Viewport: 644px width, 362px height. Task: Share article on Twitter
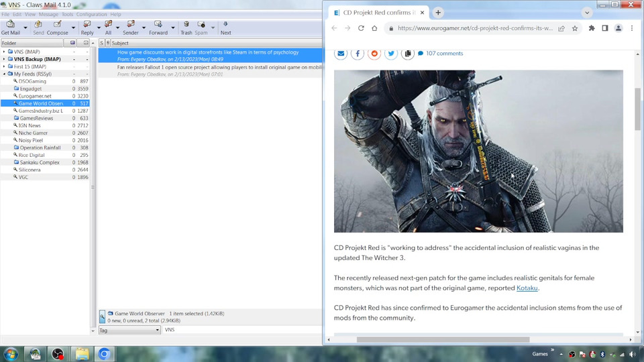[x=391, y=54]
